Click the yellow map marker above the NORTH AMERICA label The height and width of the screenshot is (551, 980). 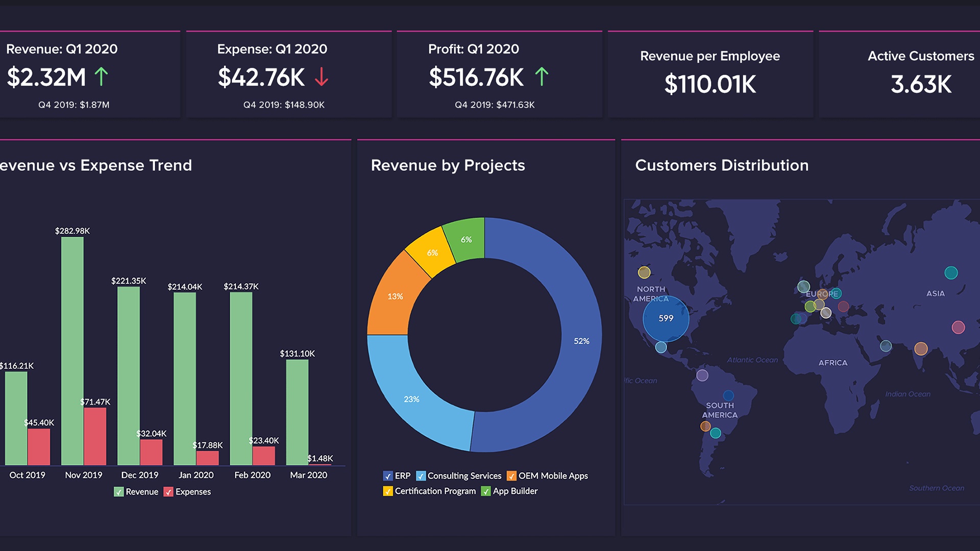tap(644, 272)
